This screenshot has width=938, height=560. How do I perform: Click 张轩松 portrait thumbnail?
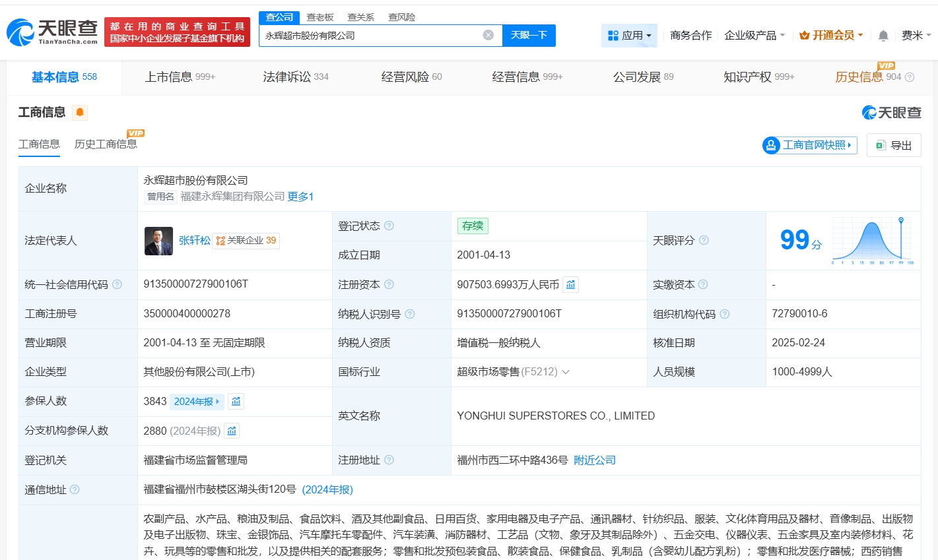tap(158, 241)
